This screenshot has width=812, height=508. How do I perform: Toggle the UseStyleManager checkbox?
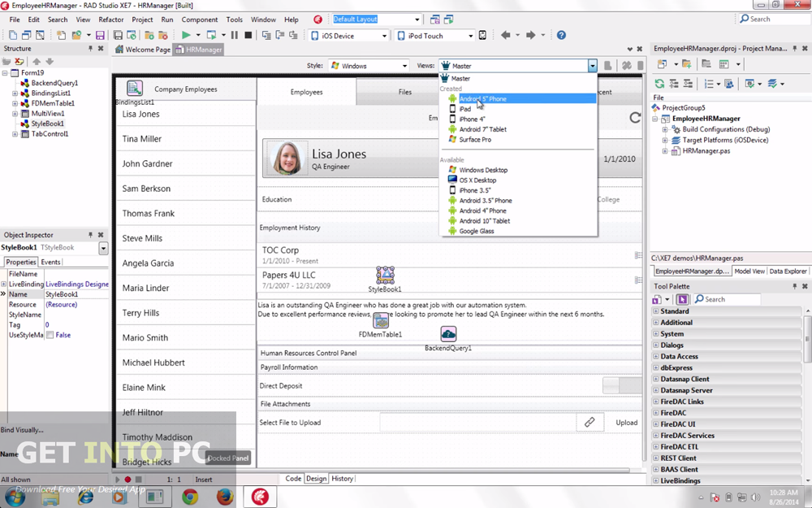point(50,336)
